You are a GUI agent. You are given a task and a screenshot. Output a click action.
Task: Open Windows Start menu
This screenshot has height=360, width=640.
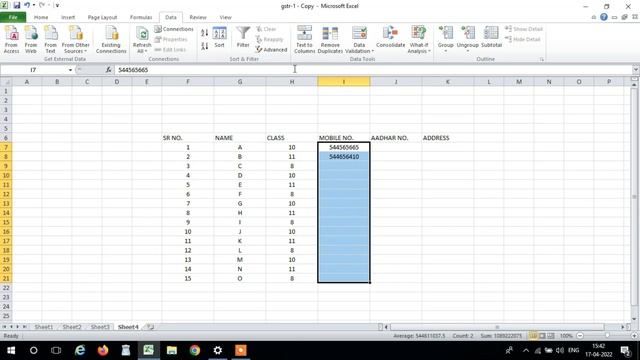click(x=11, y=350)
